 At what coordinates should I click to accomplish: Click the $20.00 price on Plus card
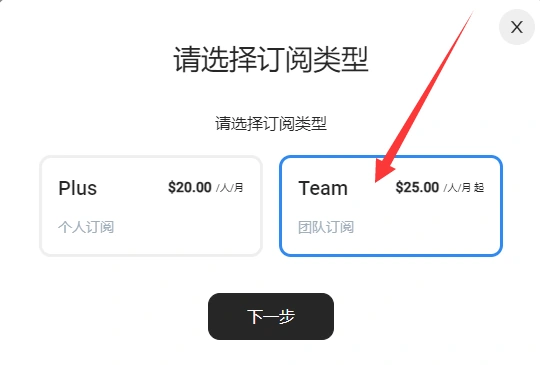(x=189, y=188)
